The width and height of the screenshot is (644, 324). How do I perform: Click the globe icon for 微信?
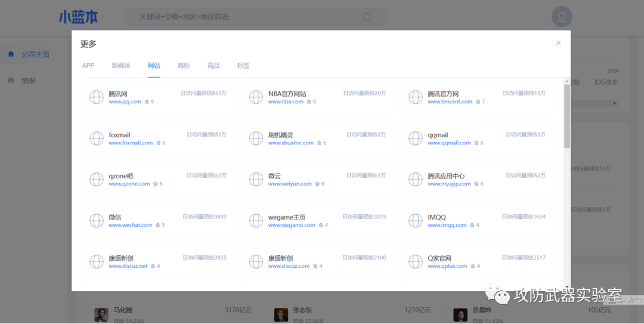97,221
